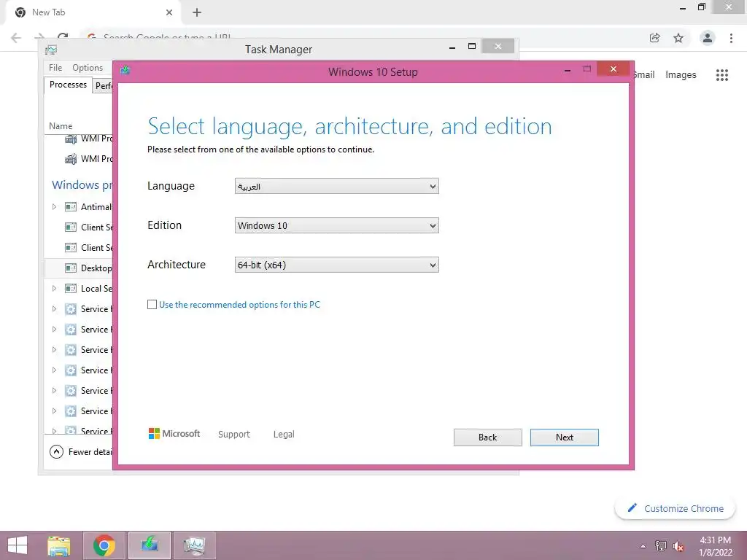This screenshot has height=560, width=747.
Task: Switch to Chrome on the taskbar
Action: pyautogui.click(x=104, y=545)
